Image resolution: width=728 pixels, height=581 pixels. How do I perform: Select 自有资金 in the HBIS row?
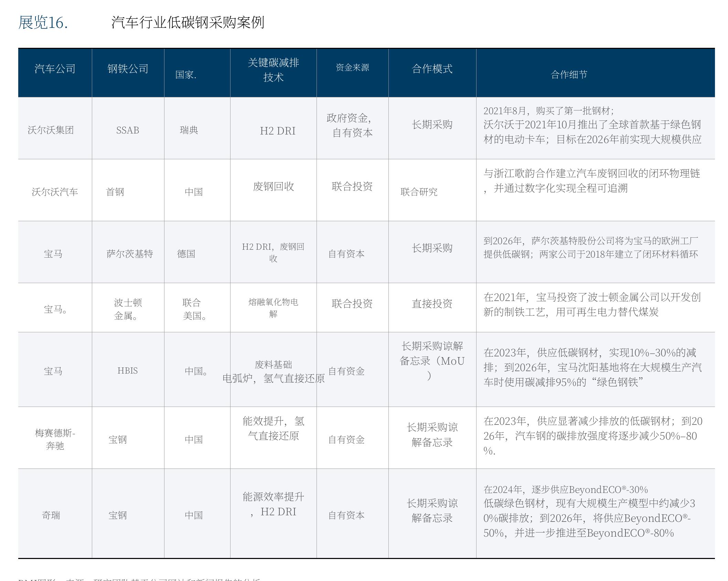(x=346, y=371)
